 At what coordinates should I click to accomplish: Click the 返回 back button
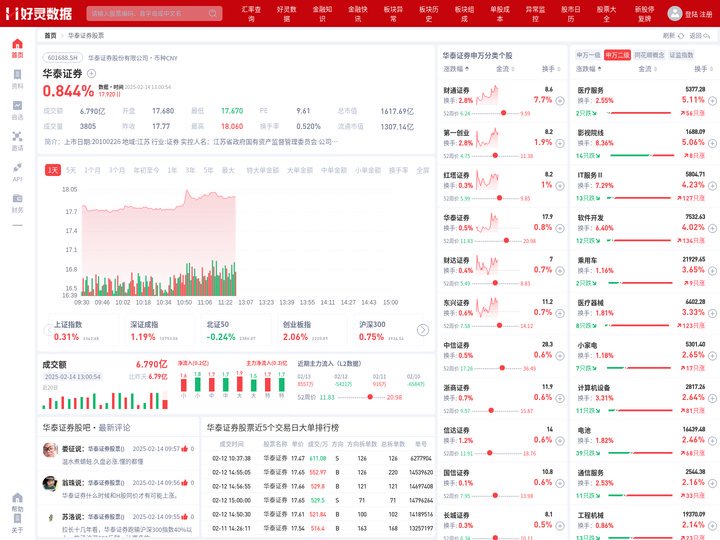700,35
